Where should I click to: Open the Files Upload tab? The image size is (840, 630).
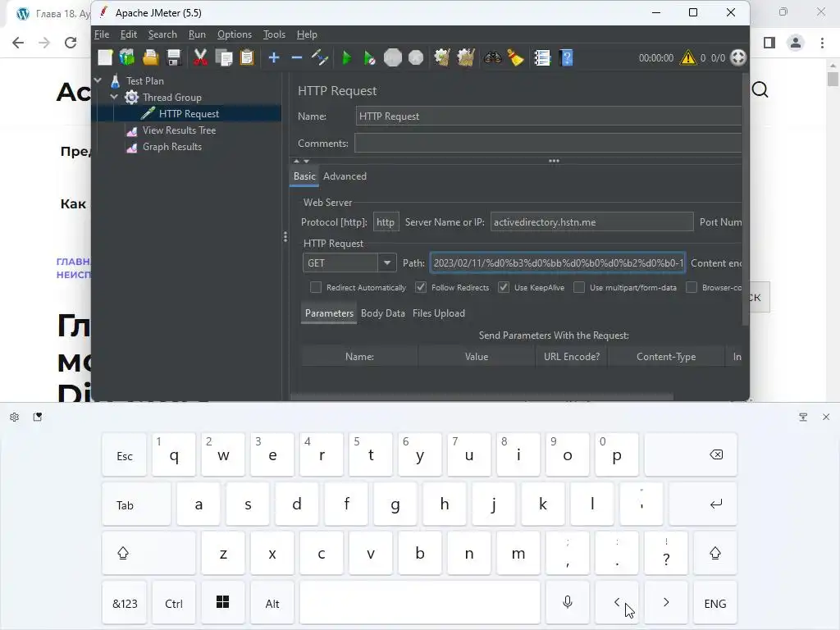(438, 313)
